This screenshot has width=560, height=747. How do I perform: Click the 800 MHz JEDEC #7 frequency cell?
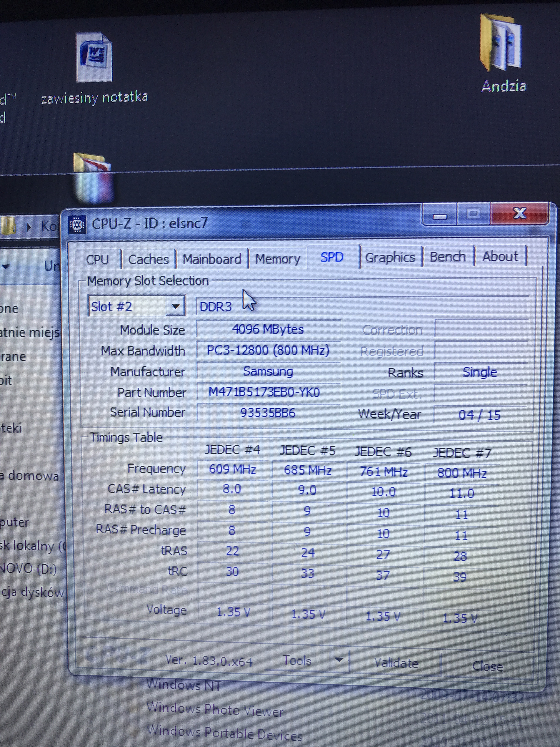tap(462, 473)
